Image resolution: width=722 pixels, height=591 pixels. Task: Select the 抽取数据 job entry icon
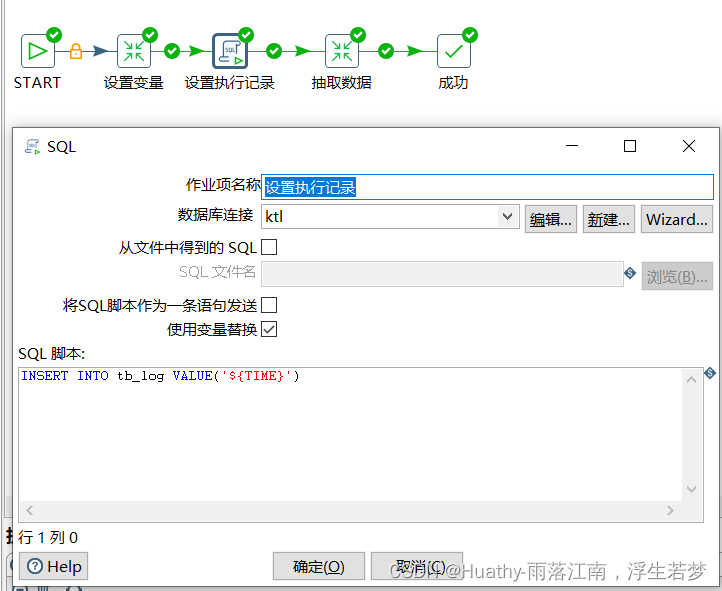pyautogui.click(x=342, y=51)
